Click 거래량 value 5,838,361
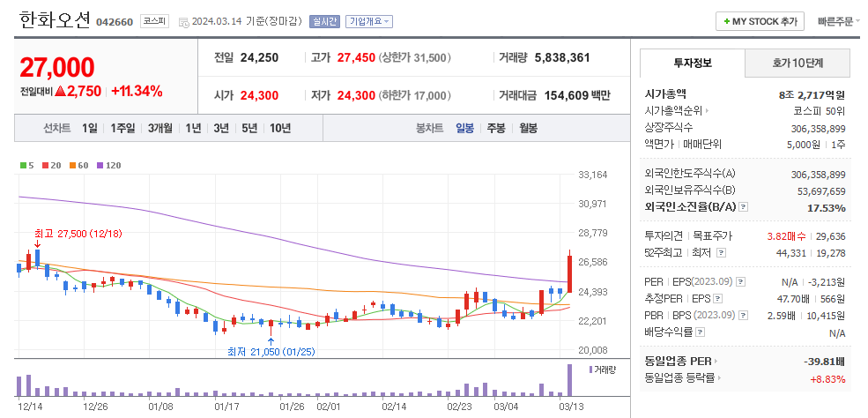 point(562,57)
